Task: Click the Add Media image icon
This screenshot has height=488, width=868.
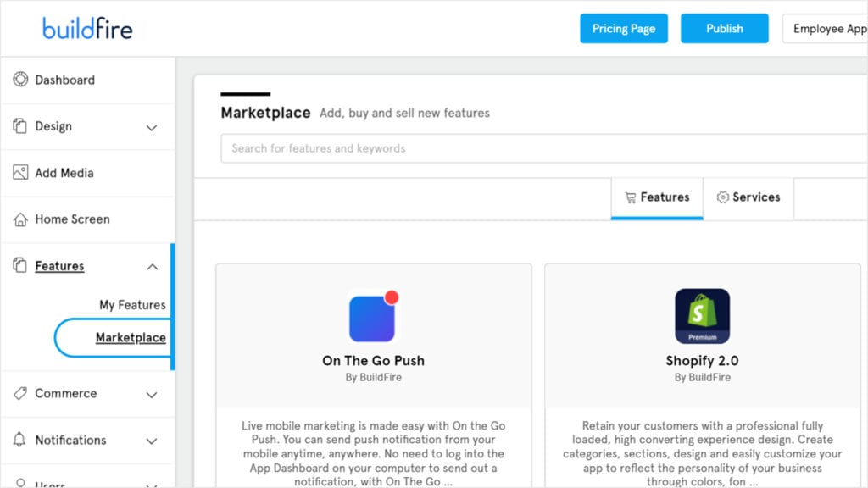Action: (x=20, y=173)
